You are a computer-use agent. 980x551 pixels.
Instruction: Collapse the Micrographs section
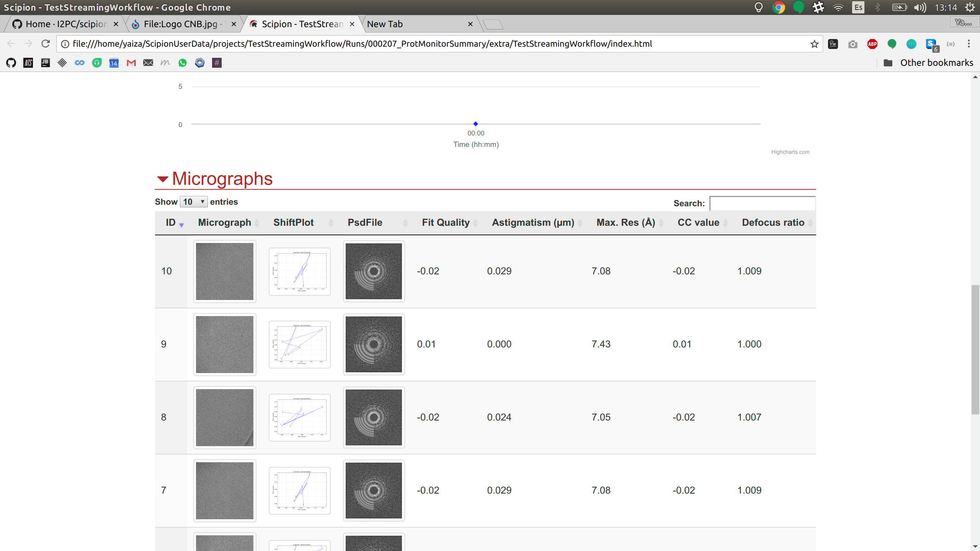coord(163,179)
